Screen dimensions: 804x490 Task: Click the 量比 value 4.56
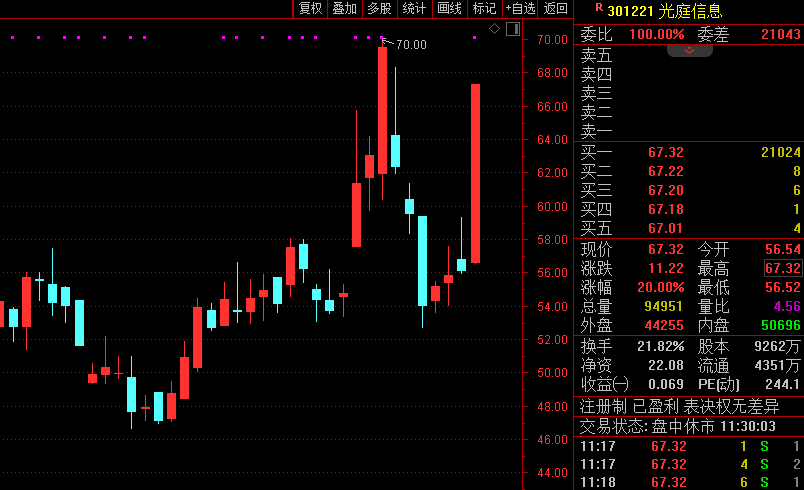coord(787,307)
